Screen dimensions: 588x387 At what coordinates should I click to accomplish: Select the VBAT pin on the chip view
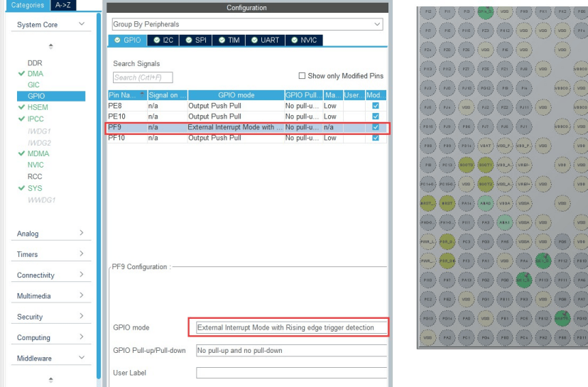485,146
